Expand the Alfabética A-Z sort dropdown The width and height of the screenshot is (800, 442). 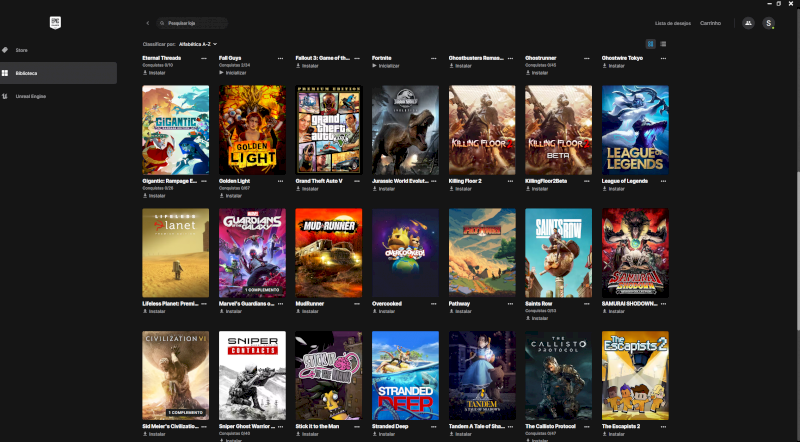click(x=198, y=44)
